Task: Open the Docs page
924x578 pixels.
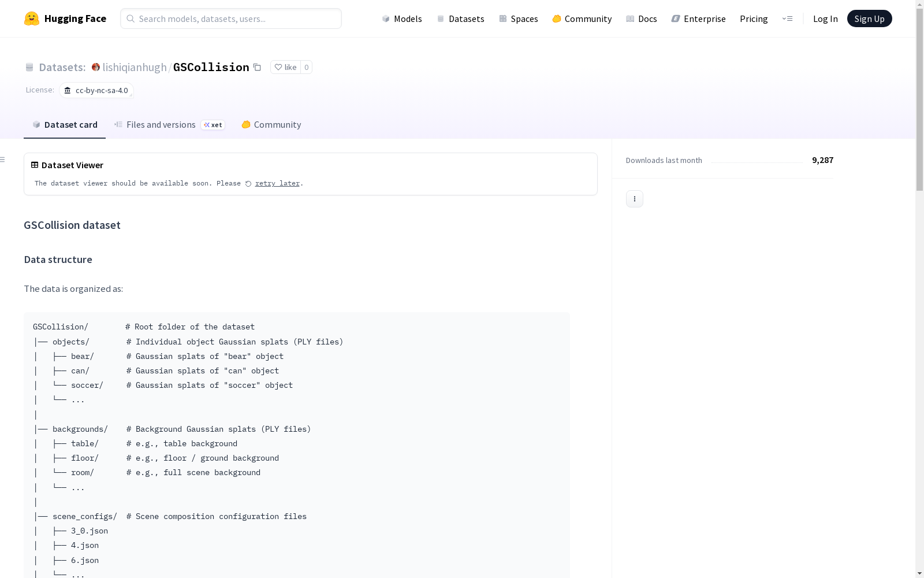Action: coord(642,18)
